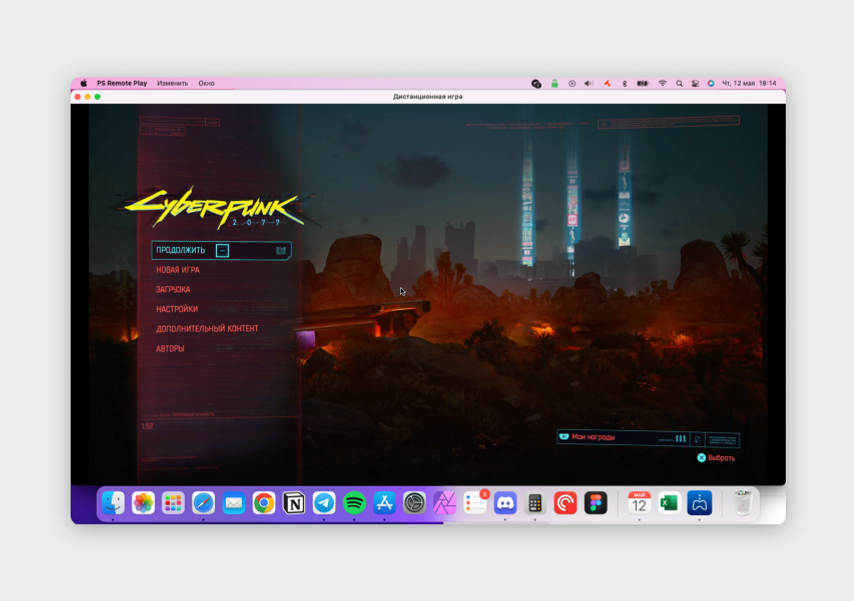Click the Cyberpunk 2077 logo

click(x=215, y=208)
